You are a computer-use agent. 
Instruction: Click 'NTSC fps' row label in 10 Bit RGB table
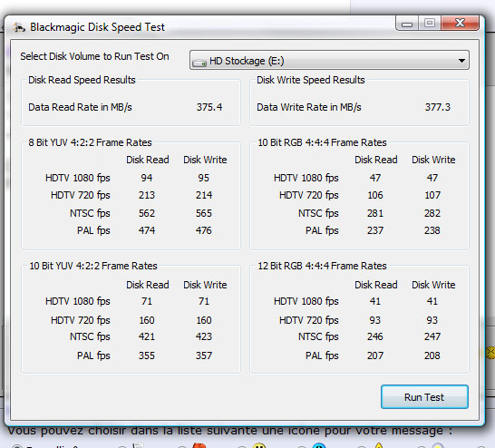pyautogui.click(x=318, y=213)
